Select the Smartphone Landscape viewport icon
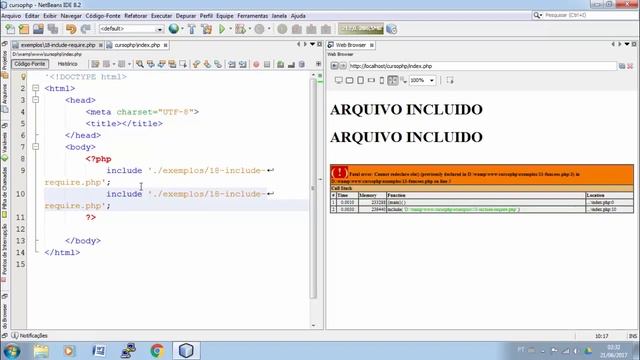The height and width of the screenshot is (360, 640). pos(371,80)
